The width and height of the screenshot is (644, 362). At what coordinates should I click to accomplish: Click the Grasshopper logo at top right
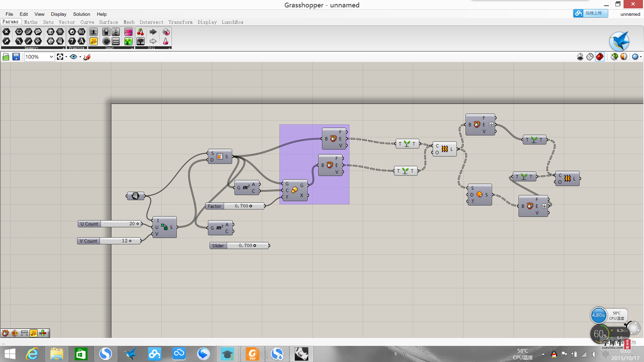pos(619,41)
